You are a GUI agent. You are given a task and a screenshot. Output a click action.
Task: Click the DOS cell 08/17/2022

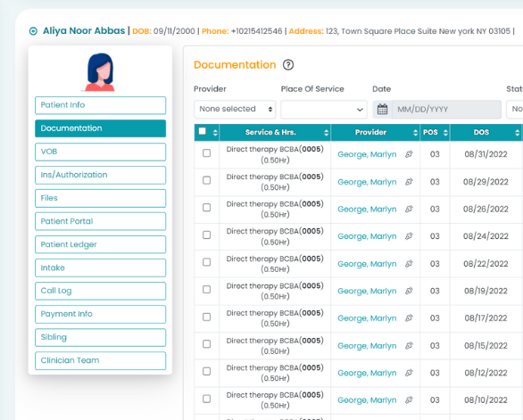(486, 318)
